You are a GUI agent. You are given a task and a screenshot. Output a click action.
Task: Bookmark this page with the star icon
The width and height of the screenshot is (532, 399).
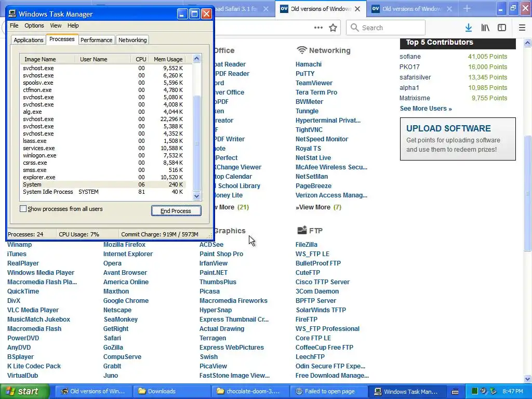tap(333, 28)
